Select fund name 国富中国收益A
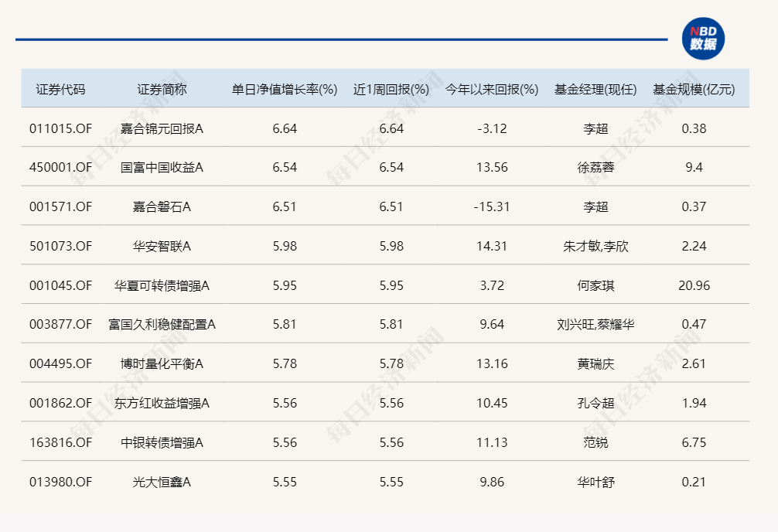 (x=162, y=167)
